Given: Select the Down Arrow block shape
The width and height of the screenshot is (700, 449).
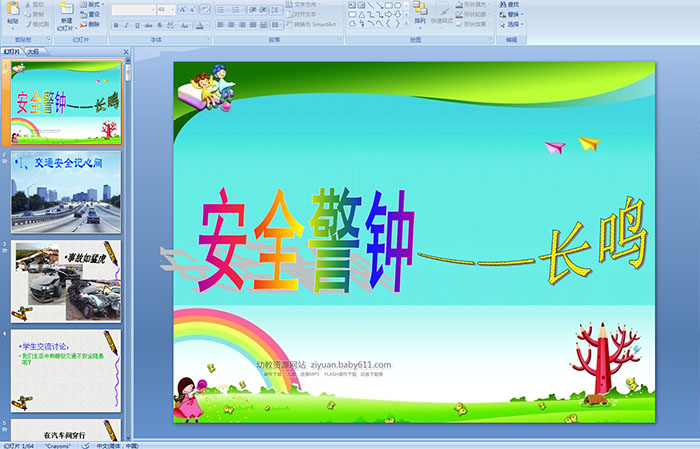Looking at the screenshot, I should pyautogui.click(x=397, y=14).
